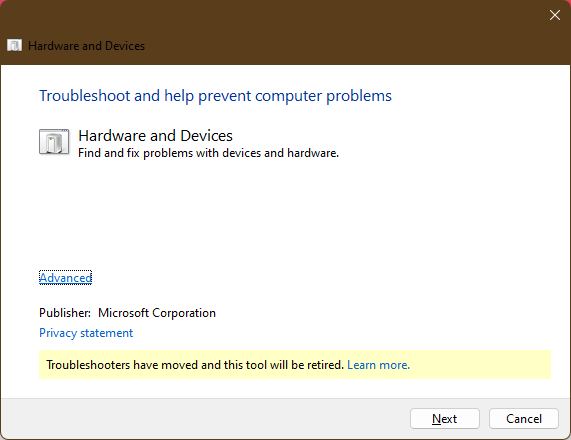Click empty yellow area of retirement banner
This screenshot has width=571, height=440.
(x=481, y=365)
